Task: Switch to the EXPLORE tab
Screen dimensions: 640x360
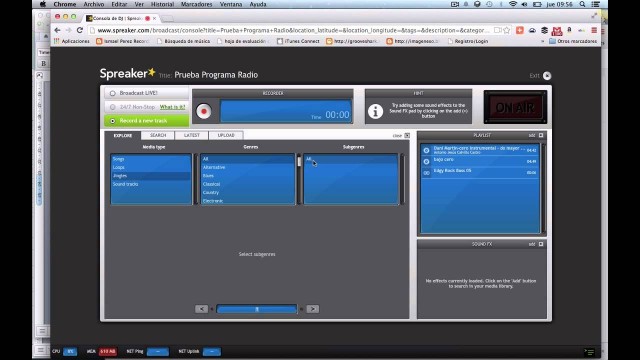Action: [x=122, y=136]
